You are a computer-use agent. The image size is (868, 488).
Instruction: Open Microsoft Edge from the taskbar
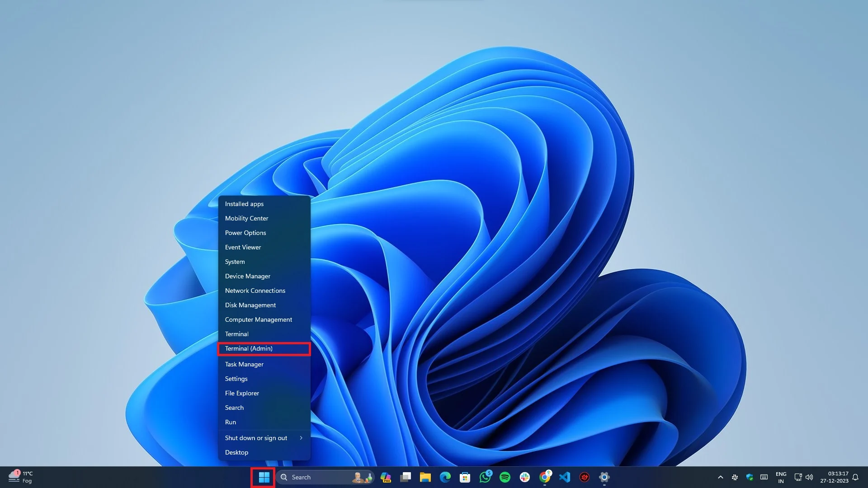pos(445,477)
